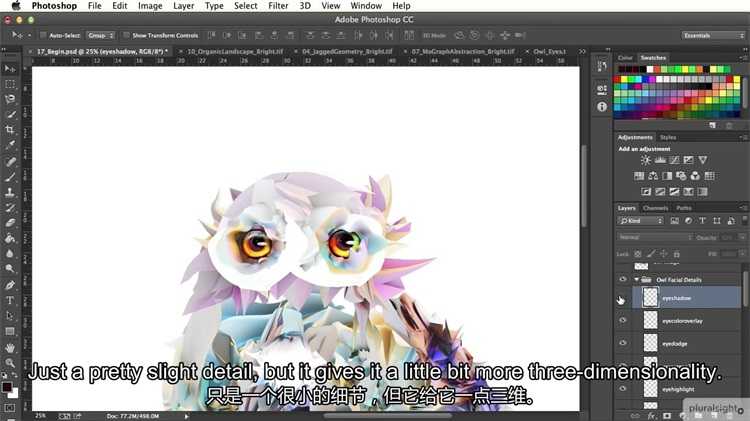Image resolution: width=750 pixels, height=421 pixels.
Task: Click the Opacity field in Layers panel
Action: click(727, 237)
